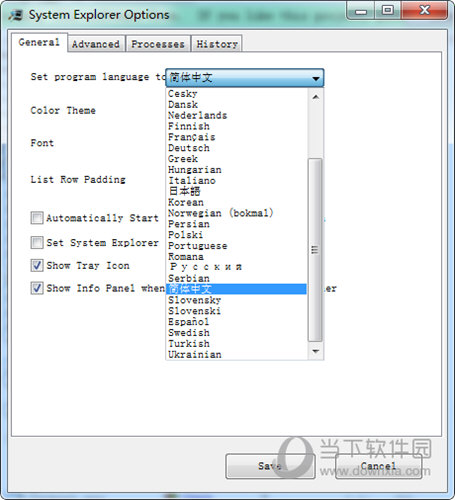
Task: Open the Advanced tab
Action: 96,44
